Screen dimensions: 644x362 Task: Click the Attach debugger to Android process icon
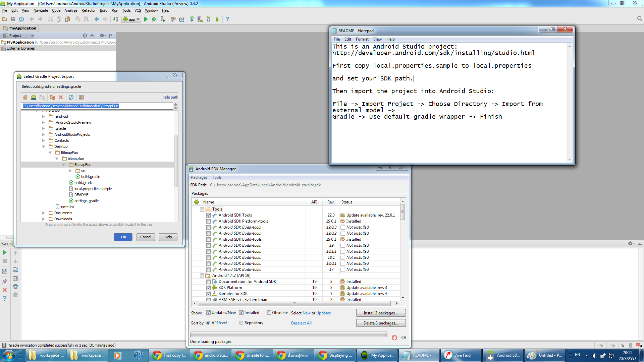pyautogui.click(x=163, y=19)
